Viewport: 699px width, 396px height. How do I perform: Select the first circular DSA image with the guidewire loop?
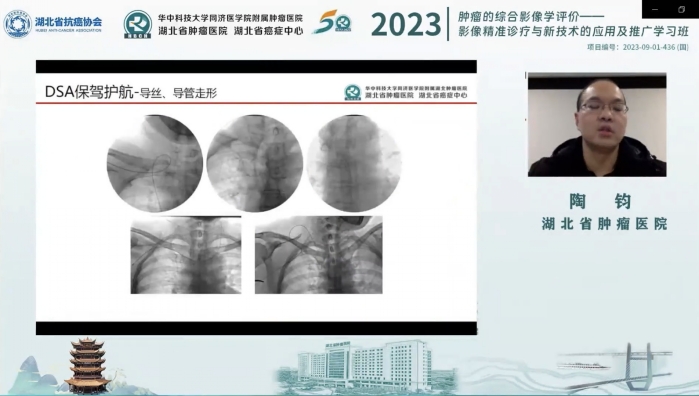click(155, 163)
